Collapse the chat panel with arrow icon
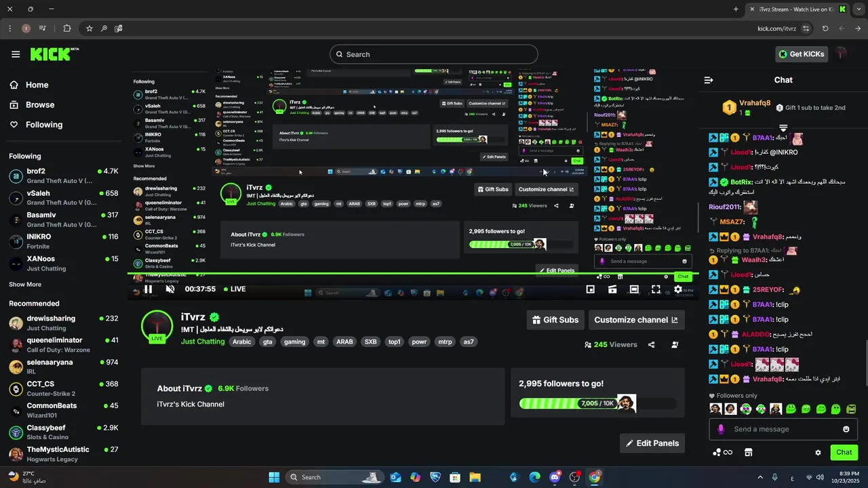Viewport: 868px width, 488px height. [709, 80]
